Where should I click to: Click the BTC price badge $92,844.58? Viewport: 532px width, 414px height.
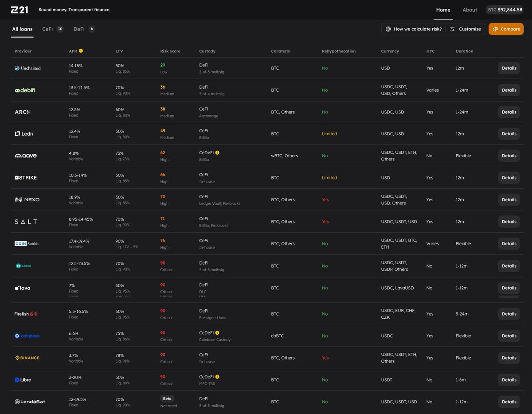505,10
